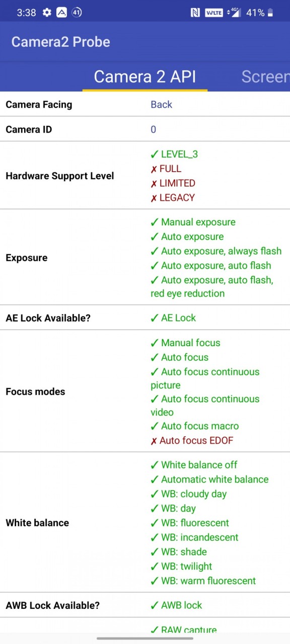
Task: Tap the checkmark next to AE Lock
Action: [155, 317]
